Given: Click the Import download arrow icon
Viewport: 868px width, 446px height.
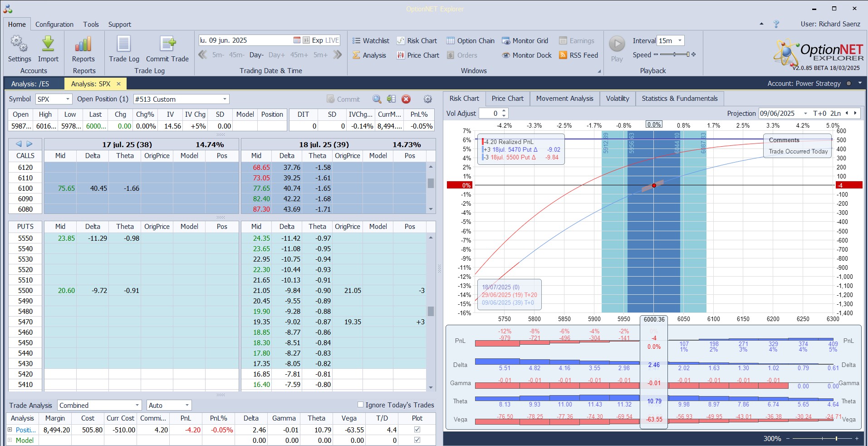Looking at the screenshot, I should pyautogui.click(x=48, y=44).
